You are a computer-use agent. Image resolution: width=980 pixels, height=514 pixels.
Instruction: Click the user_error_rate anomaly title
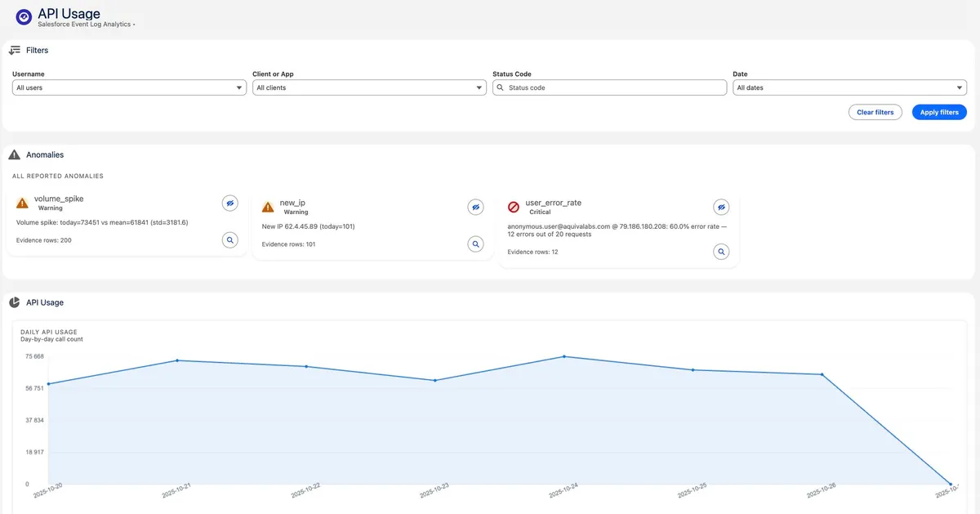point(554,203)
